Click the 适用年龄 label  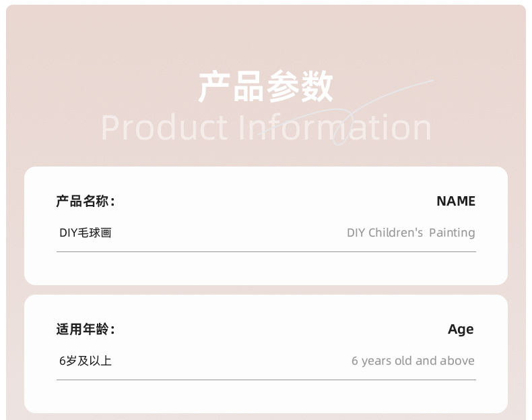pos(86,329)
